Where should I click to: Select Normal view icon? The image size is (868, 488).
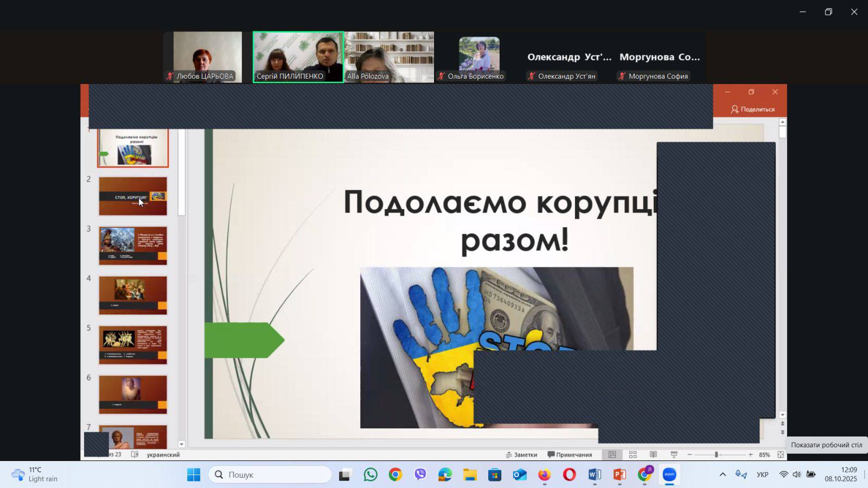pos(612,454)
